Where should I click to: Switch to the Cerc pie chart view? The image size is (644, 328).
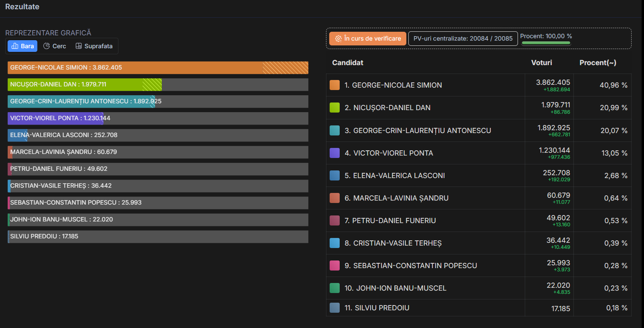[55, 46]
